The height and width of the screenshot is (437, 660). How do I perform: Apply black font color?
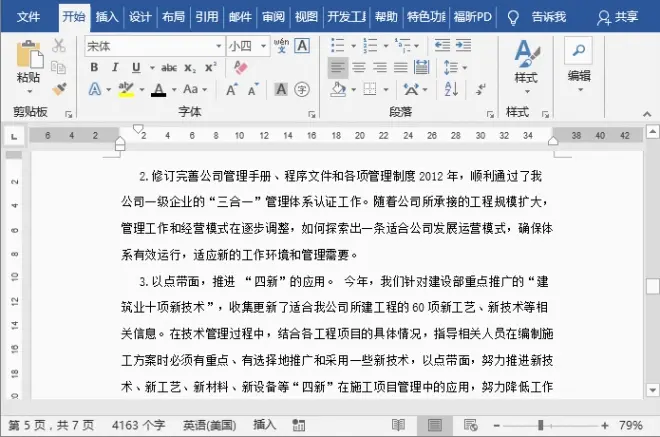[159, 90]
